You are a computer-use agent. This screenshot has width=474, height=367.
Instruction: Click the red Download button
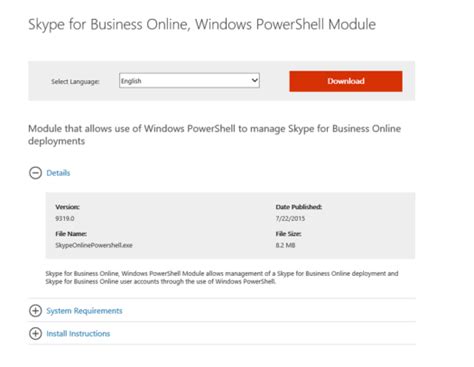346,81
